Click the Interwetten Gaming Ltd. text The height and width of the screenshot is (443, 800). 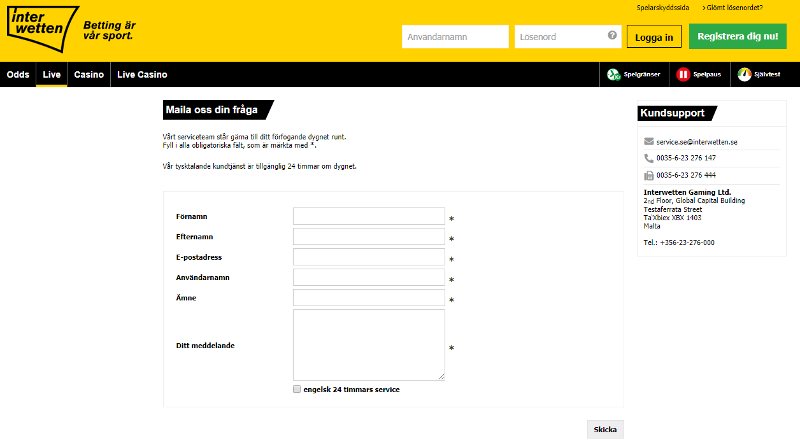point(687,192)
